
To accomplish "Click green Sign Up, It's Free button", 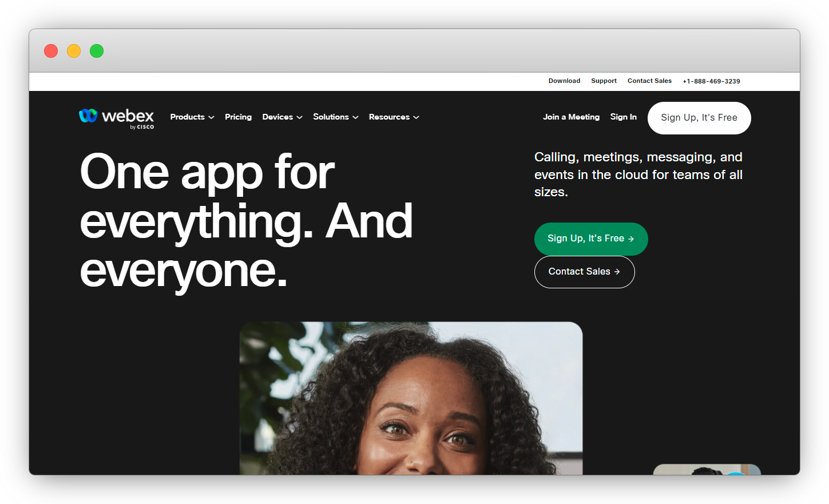I will pyautogui.click(x=591, y=239).
